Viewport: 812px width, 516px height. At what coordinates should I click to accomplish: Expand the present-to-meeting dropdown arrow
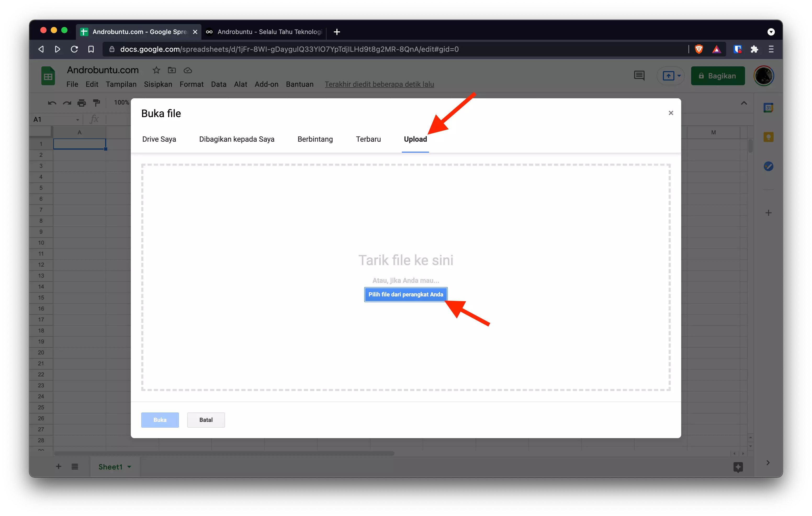coord(679,76)
